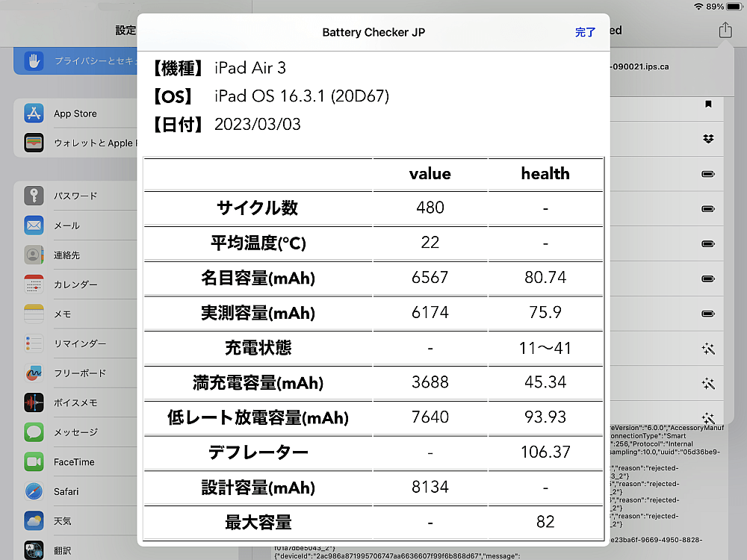
Task: Click the date 2023/03/03
Action: point(258,124)
